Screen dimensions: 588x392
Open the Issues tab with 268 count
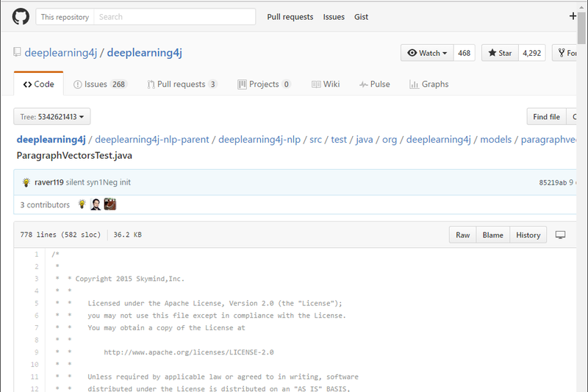tap(100, 84)
